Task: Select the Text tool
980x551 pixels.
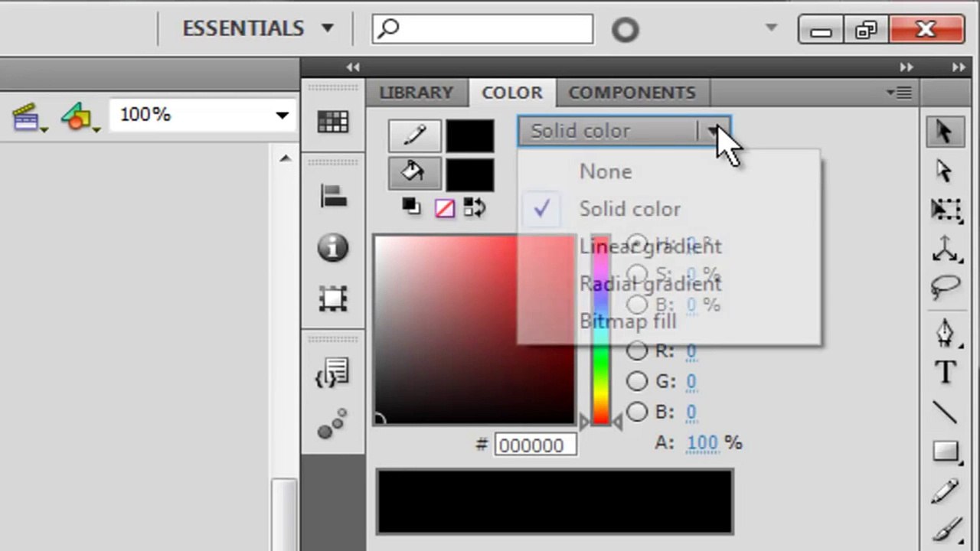Action: (946, 373)
